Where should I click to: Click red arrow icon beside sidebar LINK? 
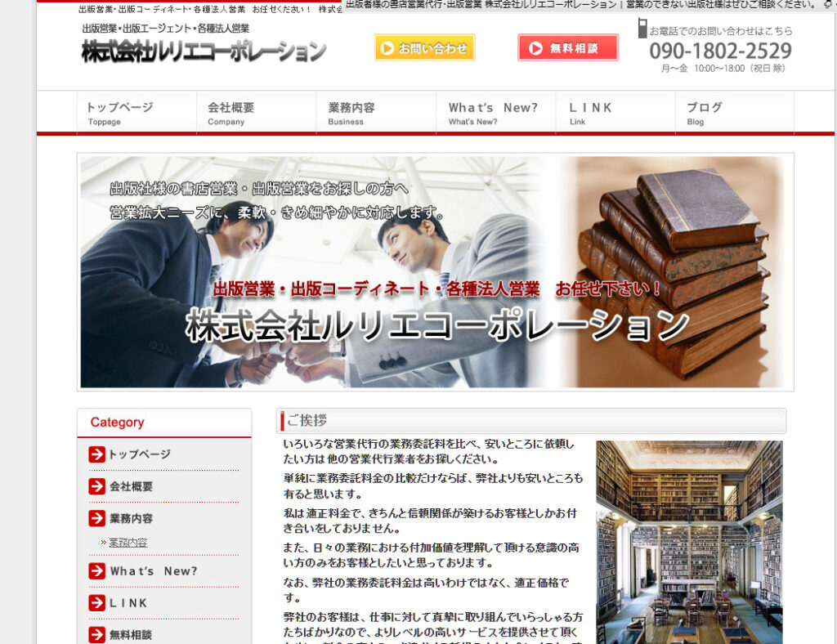97,603
